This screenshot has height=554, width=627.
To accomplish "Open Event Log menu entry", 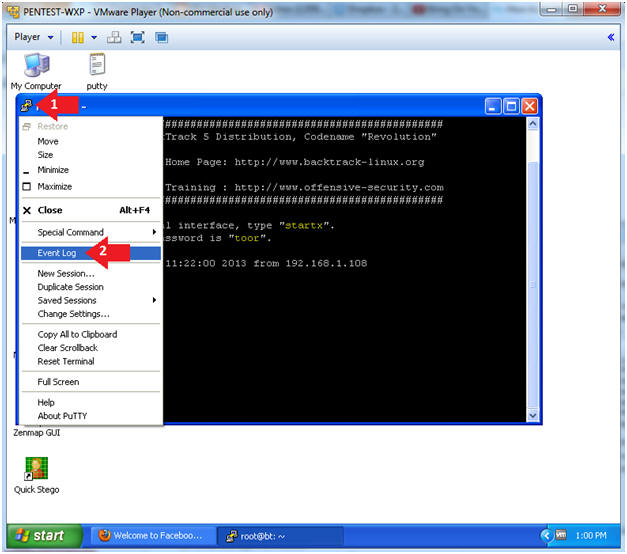I will pyautogui.click(x=91, y=253).
